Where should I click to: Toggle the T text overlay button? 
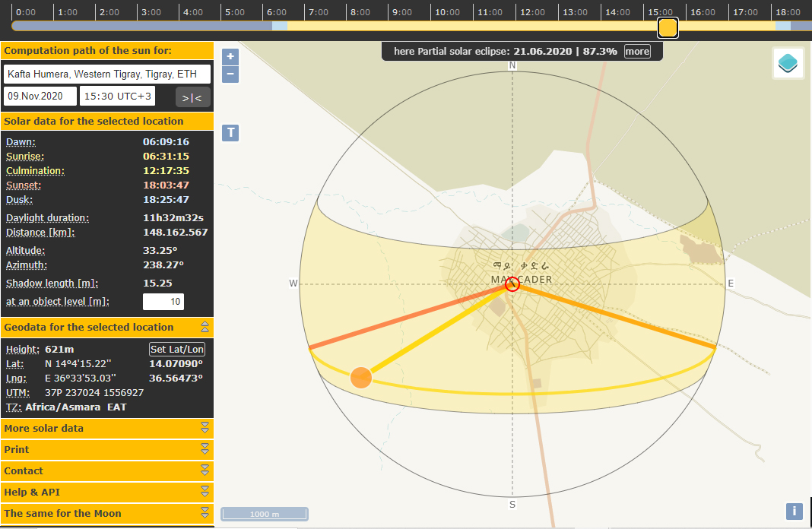point(230,133)
